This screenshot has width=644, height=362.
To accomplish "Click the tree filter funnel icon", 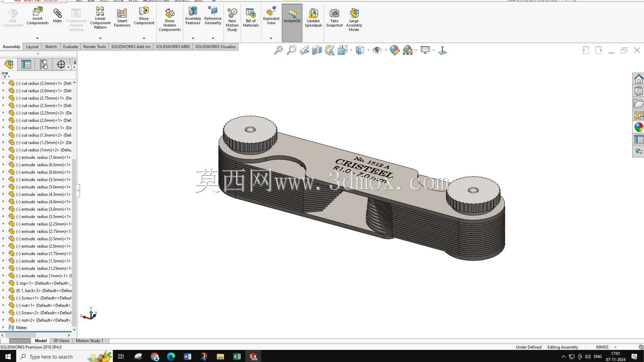I will click(x=5, y=75).
